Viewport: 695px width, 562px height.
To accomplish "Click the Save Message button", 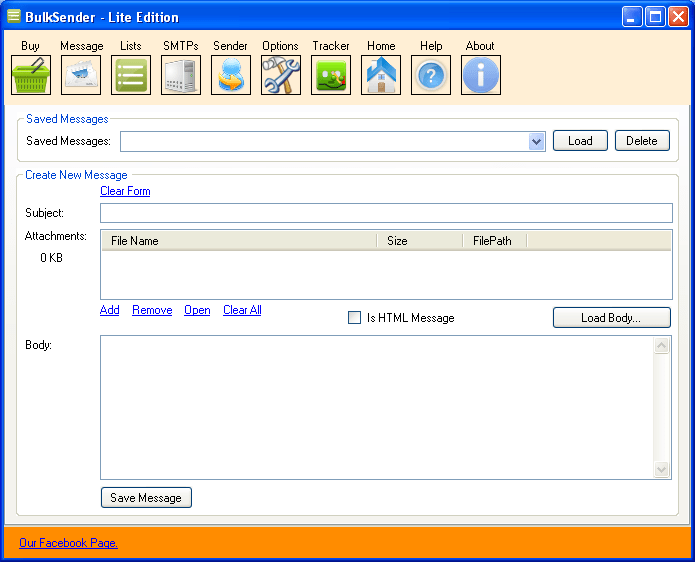I will (146, 498).
